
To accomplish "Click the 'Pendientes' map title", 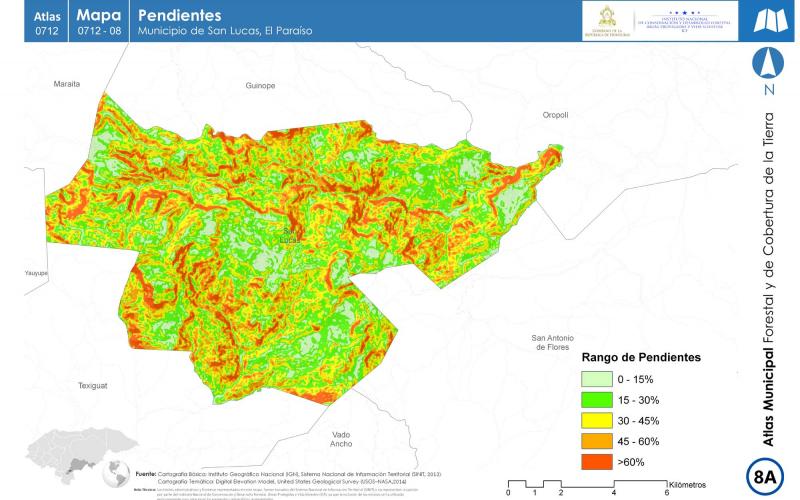I will [180, 15].
